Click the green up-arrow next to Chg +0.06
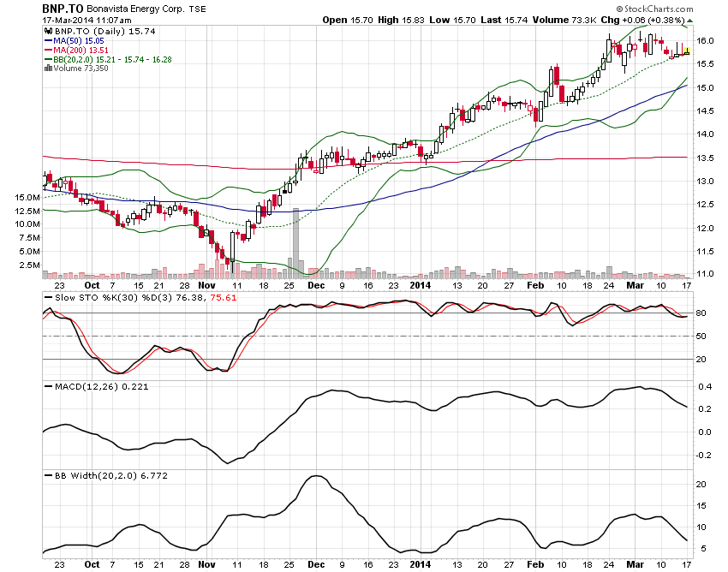The height and width of the screenshot is (572, 728). coord(689,21)
